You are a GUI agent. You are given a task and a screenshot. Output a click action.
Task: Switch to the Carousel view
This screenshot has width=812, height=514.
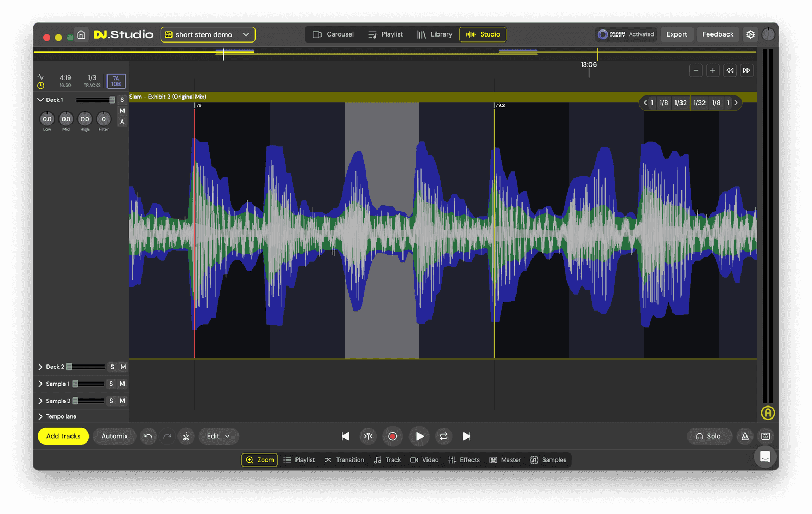pos(333,34)
